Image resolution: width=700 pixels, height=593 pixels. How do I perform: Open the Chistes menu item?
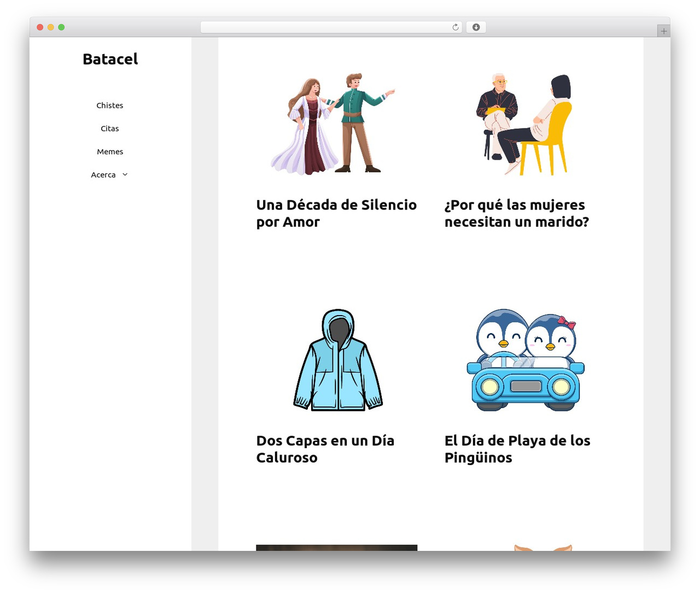pos(110,106)
